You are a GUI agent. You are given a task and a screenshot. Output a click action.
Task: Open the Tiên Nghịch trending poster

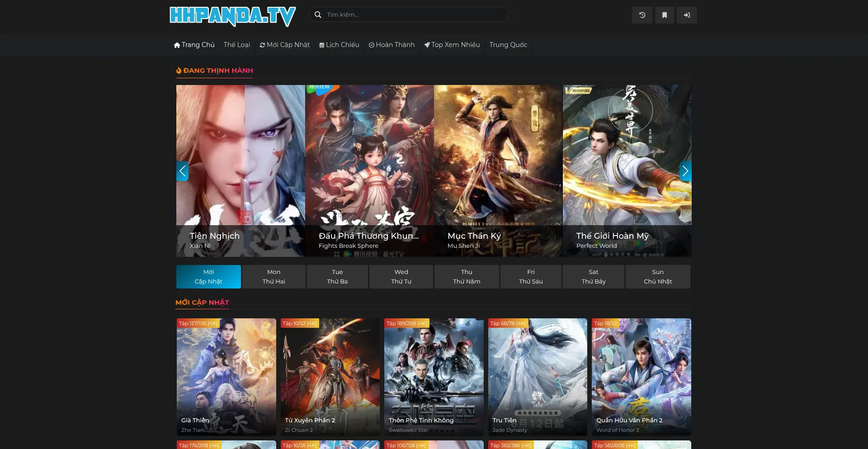241,171
